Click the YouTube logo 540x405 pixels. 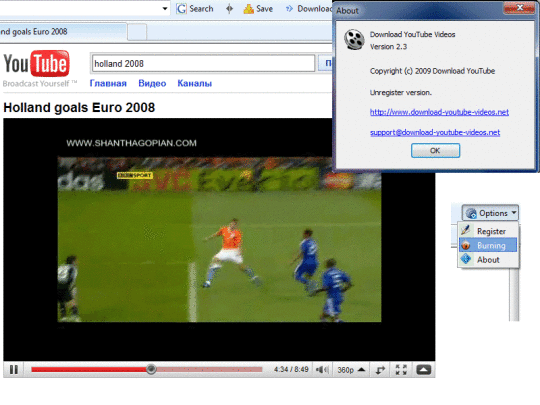coord(37,64)
